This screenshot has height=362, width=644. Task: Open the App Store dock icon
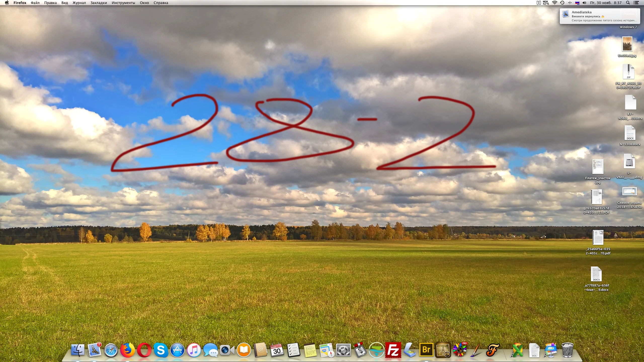click(x=177, y=350)
